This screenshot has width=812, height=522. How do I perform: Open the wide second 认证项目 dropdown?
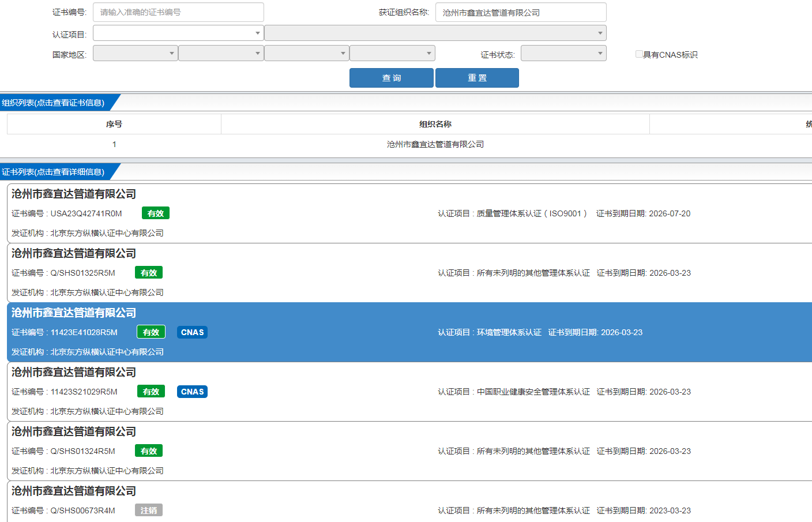click(x=435, y=33)
